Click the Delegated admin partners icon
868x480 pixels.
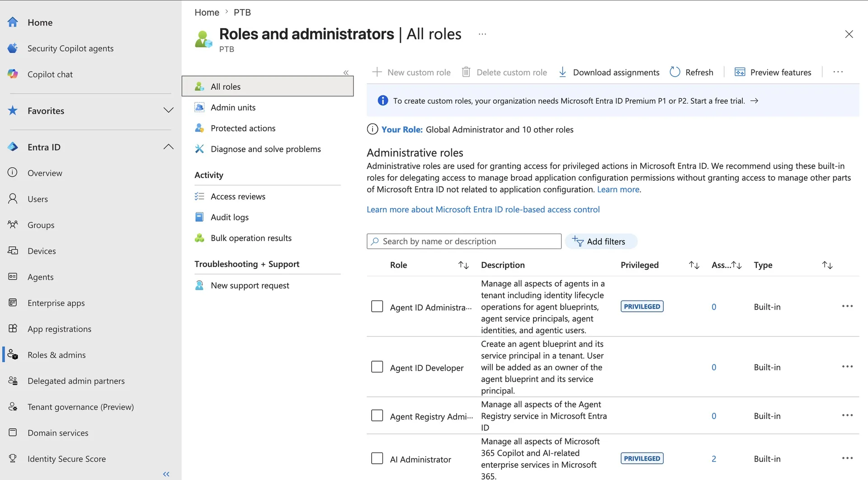tap(13, 381)
